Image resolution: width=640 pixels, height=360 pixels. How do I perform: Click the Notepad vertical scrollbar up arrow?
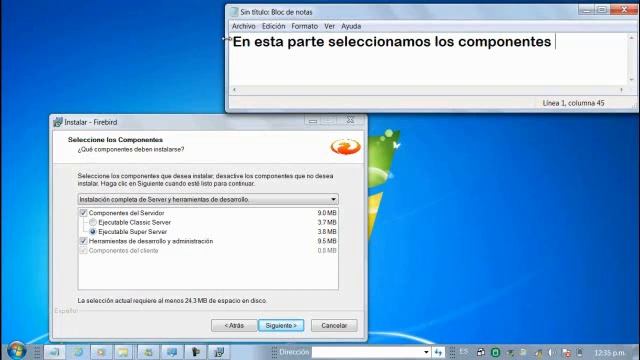pyautogui.click(x=631, y=38)
